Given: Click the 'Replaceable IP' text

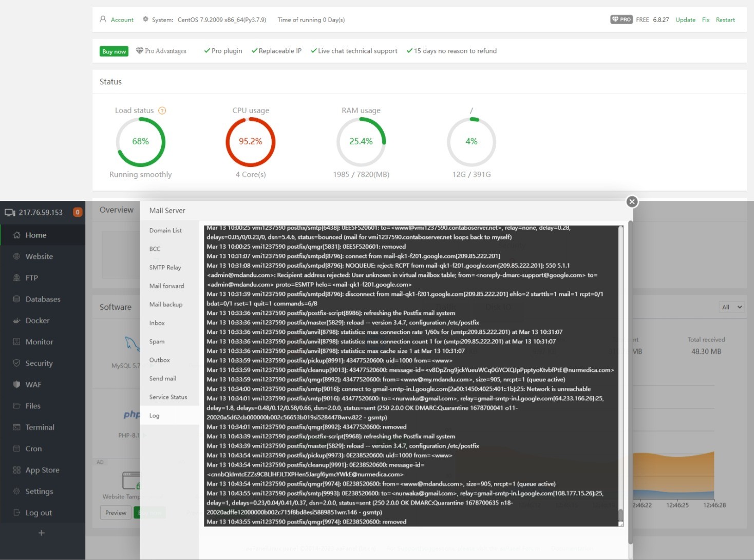Looking at the screenshot, I should click(280, 51).
